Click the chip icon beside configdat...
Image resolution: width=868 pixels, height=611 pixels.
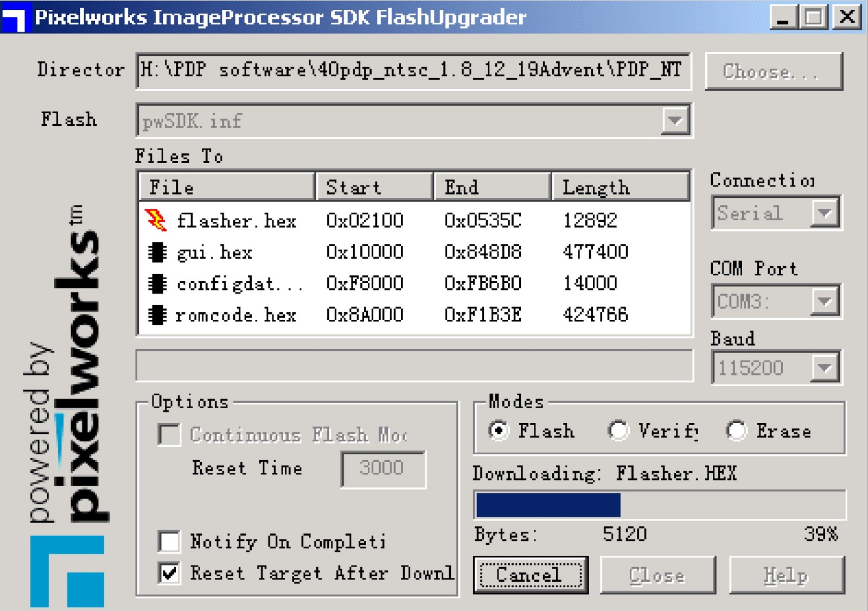click(x=157, y=284)
